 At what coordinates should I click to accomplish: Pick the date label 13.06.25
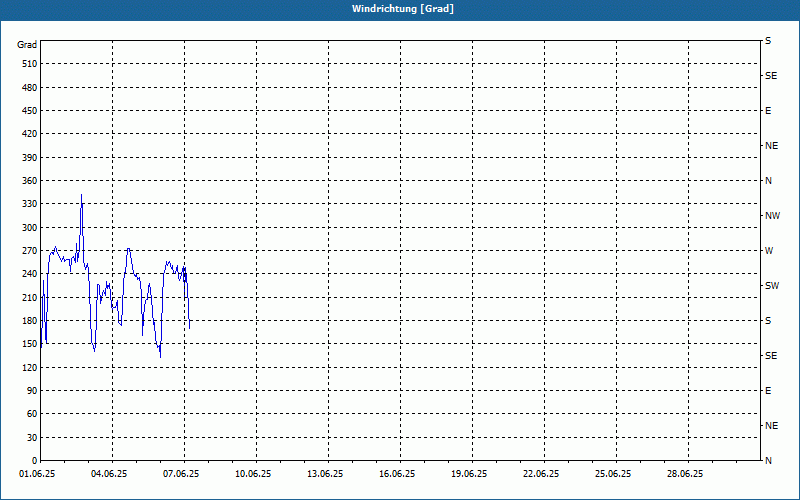point(325,474)
